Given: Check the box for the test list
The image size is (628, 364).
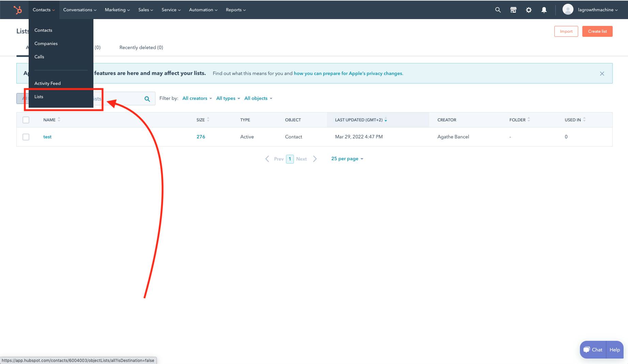Looking at the screenshot, I should pos(26,137).
